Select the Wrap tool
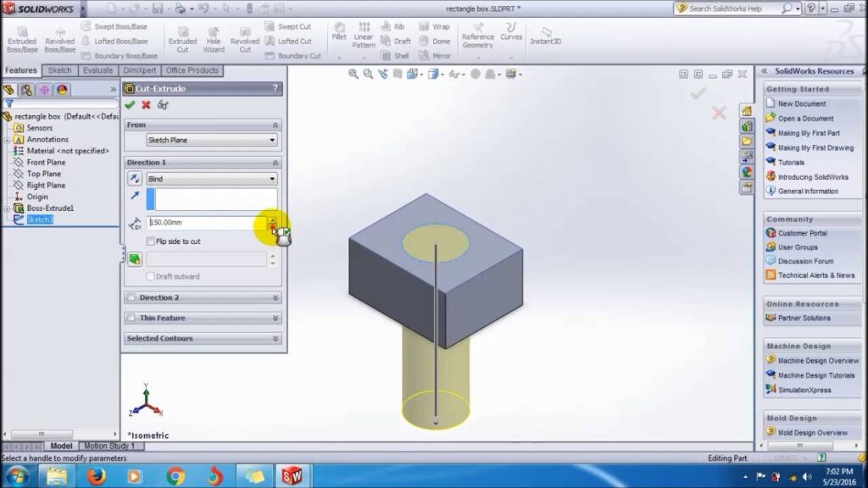This screenshot has width=868, height=488. (435, 26)
